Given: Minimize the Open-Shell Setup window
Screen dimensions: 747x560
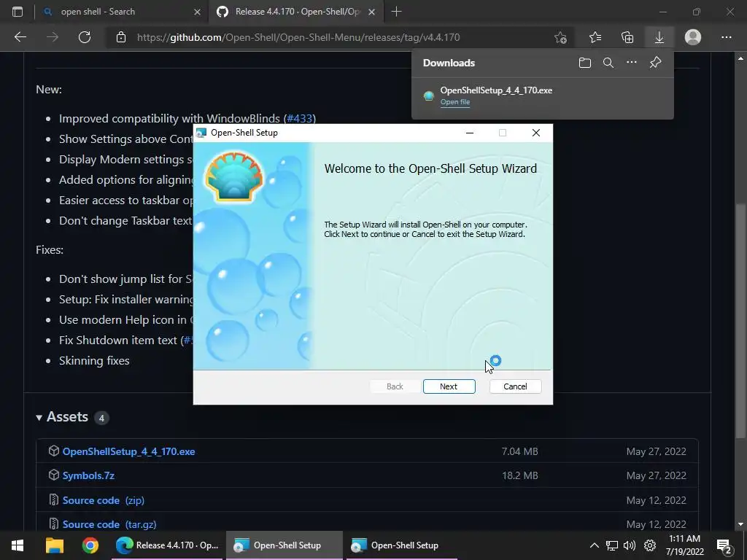Looking at the screenshot, I should coord(470,133).
